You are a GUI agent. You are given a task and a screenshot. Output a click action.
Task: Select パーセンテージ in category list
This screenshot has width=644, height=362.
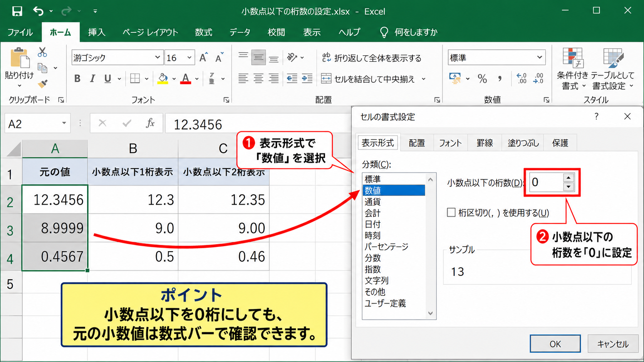(x=386, y=247)
